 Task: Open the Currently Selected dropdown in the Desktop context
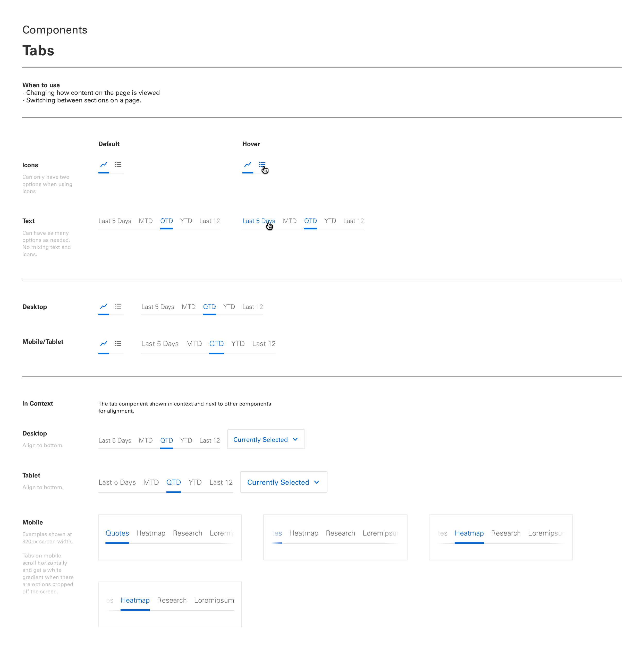pyautogui.click(x=266, y=439)
